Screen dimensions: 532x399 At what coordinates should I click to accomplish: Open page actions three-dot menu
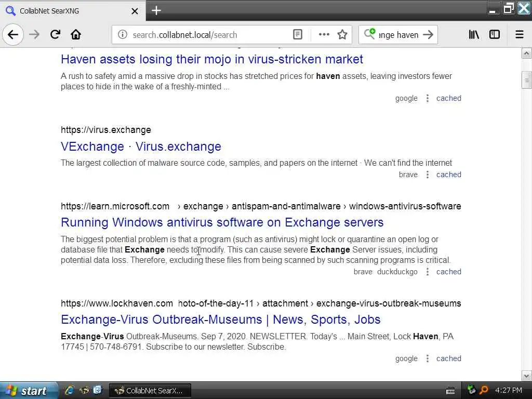[x=324, y=35]
